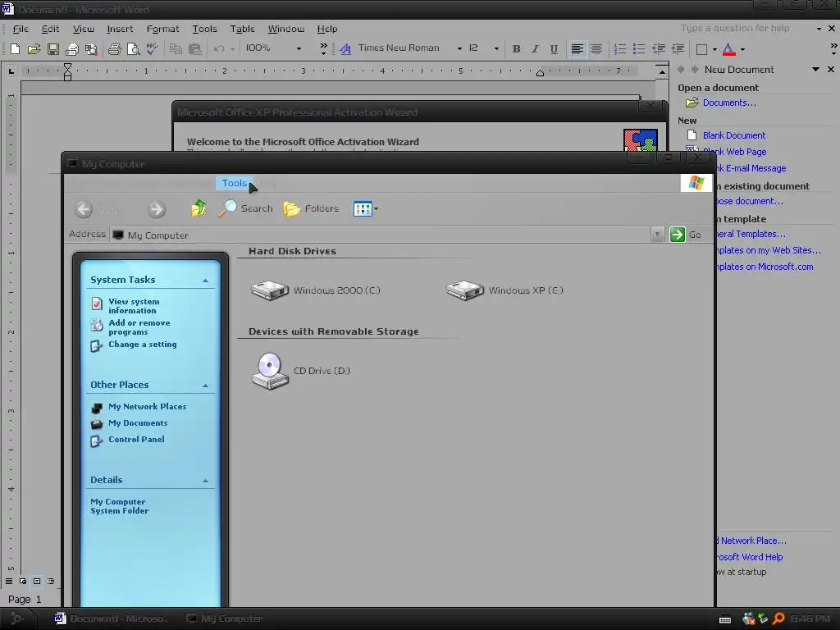Open the font size 12 dropdown
Image resolution: width=840 pixels, height=630 pixels.
[x=496, y=48]
